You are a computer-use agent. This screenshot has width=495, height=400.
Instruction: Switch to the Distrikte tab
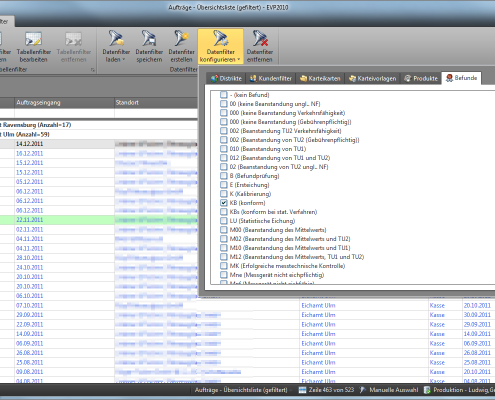pyautogui.click(x=226, y=78)
